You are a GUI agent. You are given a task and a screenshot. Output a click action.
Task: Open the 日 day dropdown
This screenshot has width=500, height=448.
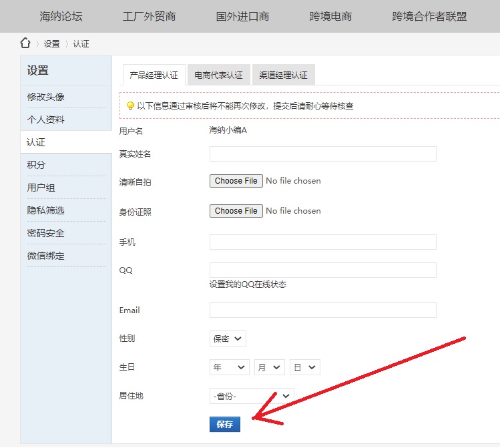coord(304,367)
